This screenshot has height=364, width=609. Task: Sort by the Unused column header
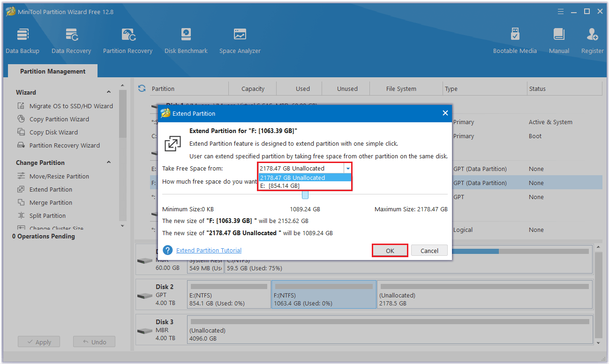[347, 89]
